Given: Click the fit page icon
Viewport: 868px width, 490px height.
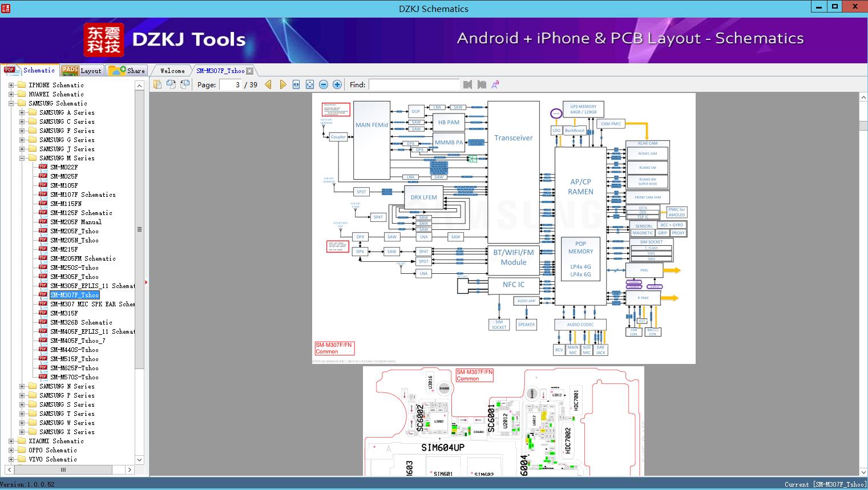Looking at the screenshot, I should click(x=310, y=84).
